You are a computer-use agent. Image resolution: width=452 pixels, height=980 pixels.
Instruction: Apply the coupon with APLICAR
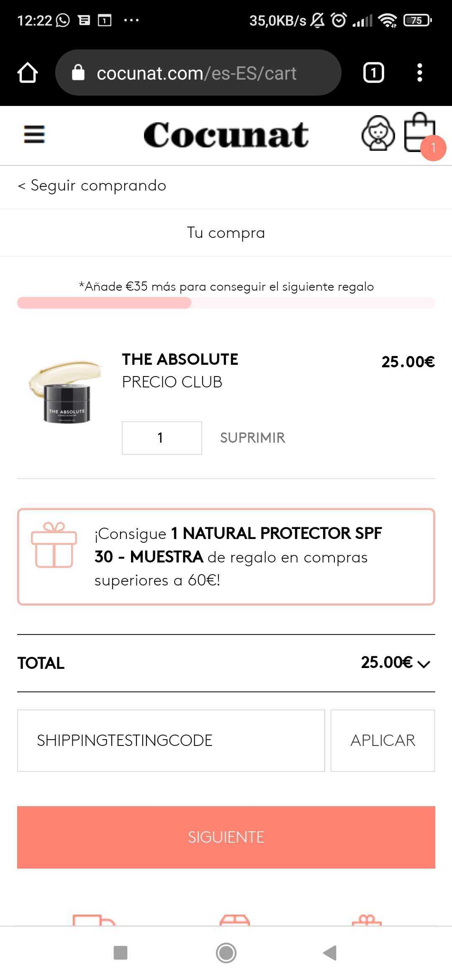coord(383,740)
